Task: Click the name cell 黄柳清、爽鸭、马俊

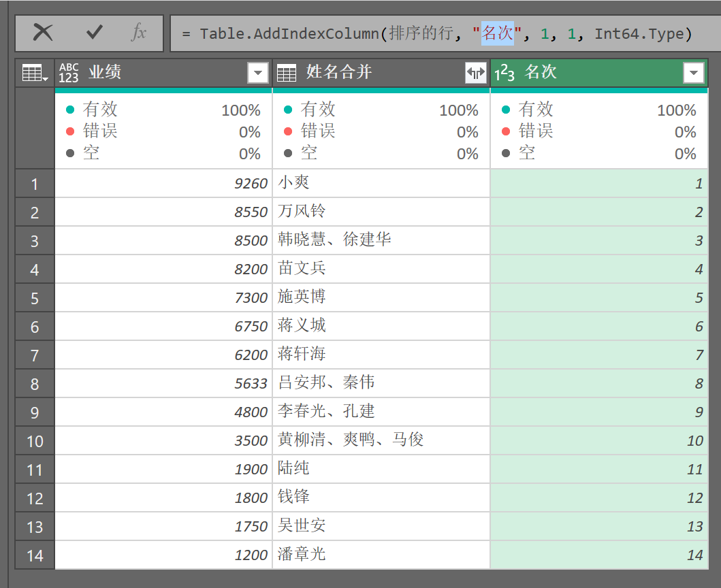Action: click(381, 441)
